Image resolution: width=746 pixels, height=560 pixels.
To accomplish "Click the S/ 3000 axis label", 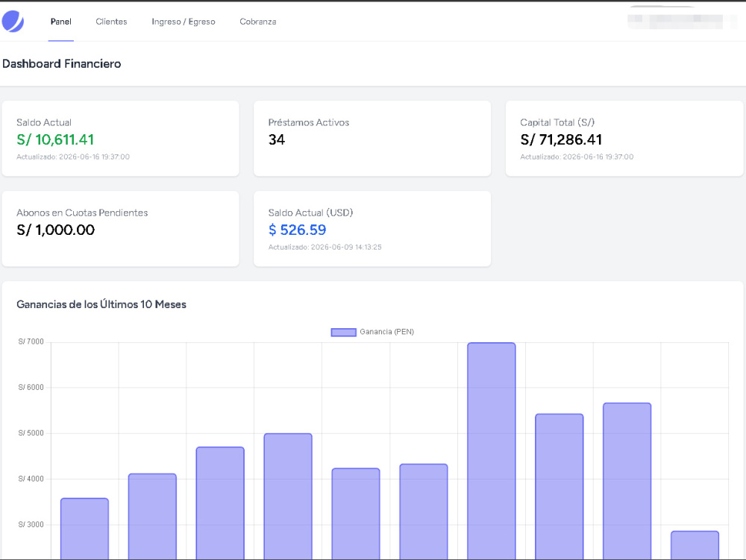I will point(31,524).
